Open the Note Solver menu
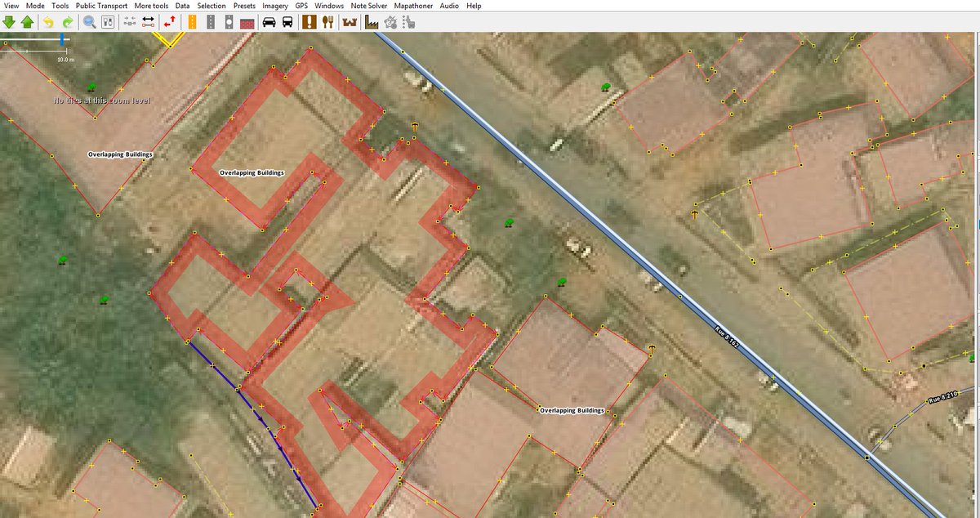The image size is (980, 518). click(x=369, y=6)
